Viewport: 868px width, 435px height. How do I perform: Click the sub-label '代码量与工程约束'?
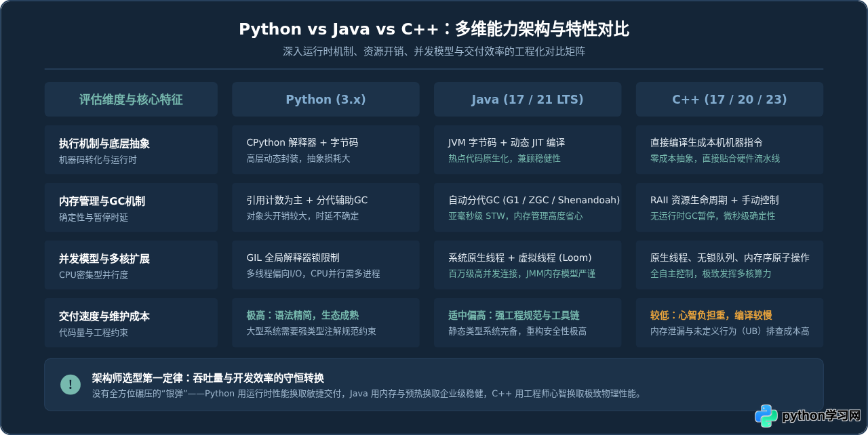94,333
